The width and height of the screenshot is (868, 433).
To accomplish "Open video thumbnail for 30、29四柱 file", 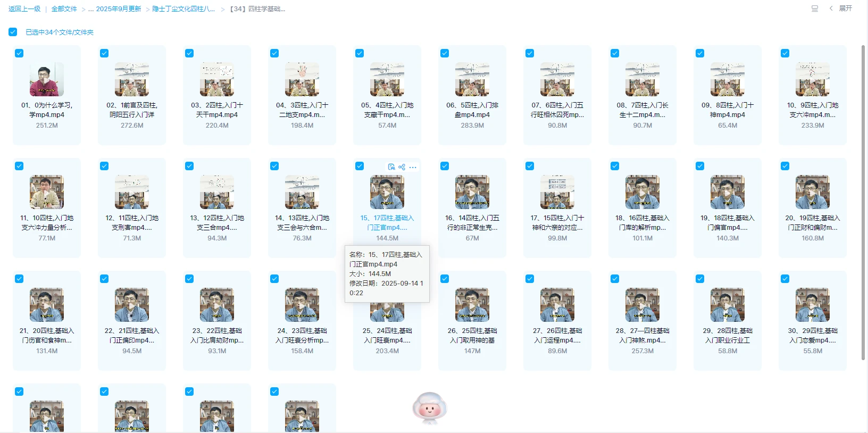I will [812, 305].
